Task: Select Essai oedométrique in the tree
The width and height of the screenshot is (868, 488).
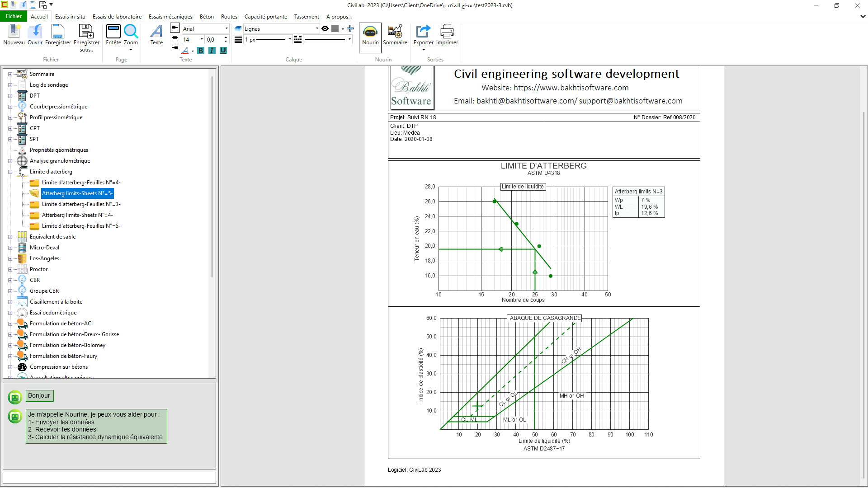Action: click(53, 313)
